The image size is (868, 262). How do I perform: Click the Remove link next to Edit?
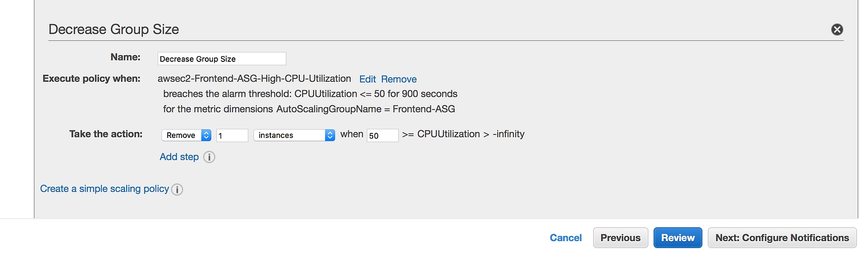coord(399,79)
